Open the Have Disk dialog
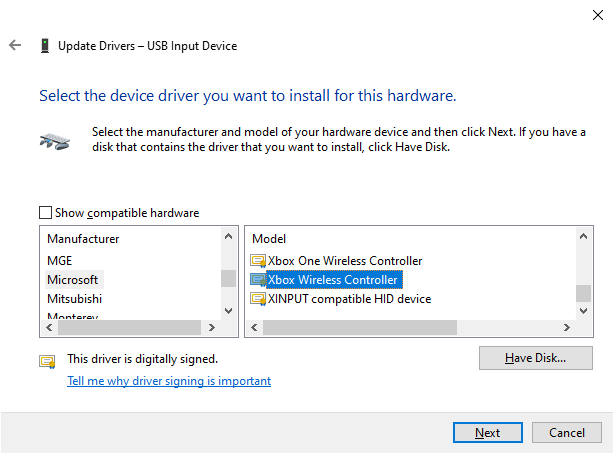The width and height of the screenshot is (614, 454). tap(536, 358)
